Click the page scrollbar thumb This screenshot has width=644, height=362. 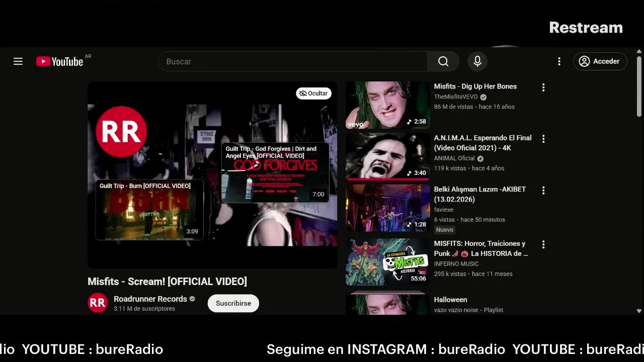click(x=639, y=86)
